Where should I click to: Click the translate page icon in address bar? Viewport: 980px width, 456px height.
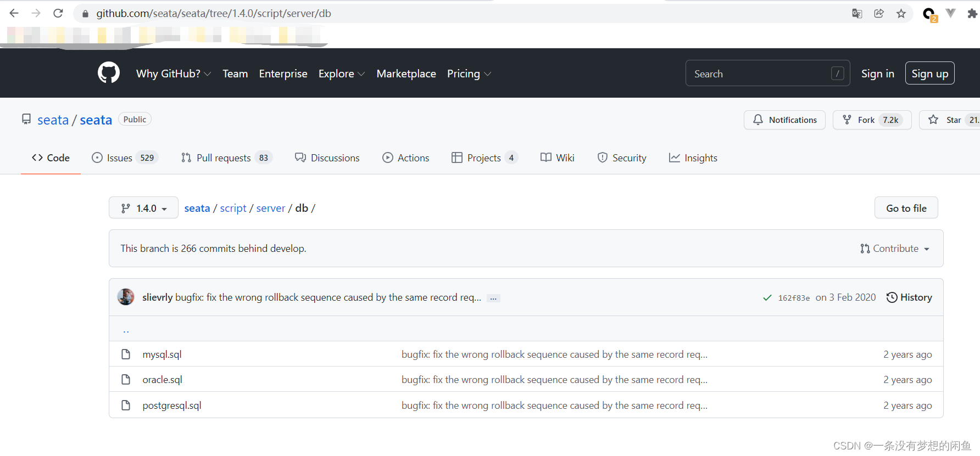click(x=857, y=13)
